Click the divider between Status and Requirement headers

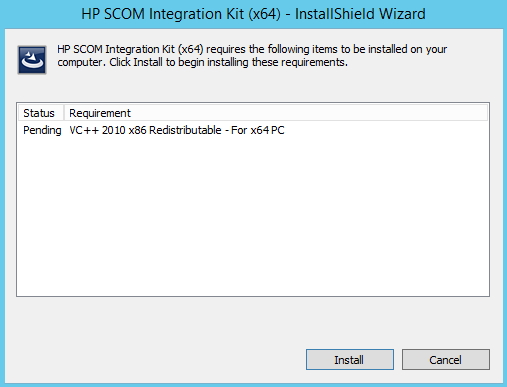point(64,113)
